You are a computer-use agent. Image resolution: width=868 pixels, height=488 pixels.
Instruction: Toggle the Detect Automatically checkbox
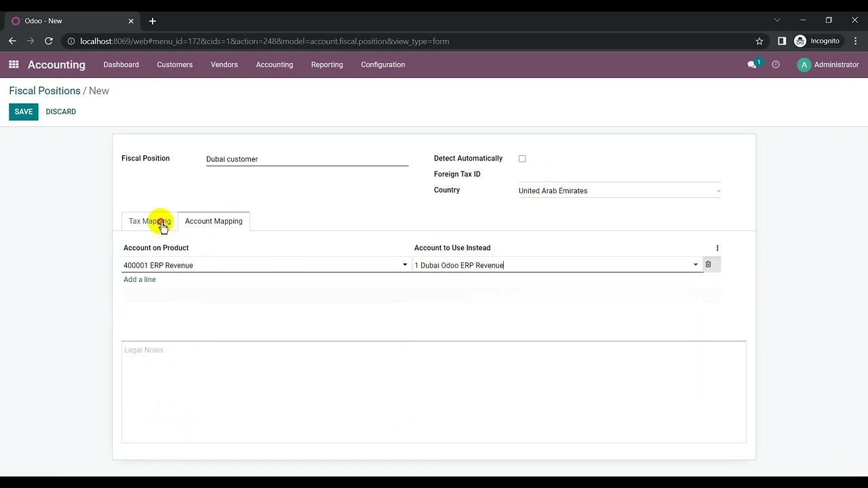point(522,159)
